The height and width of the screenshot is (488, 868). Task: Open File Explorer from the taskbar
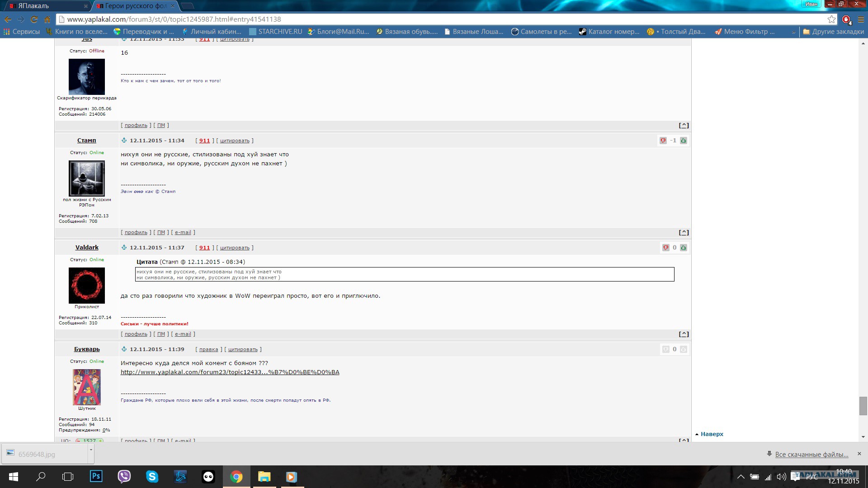click(x=264, y=477)
